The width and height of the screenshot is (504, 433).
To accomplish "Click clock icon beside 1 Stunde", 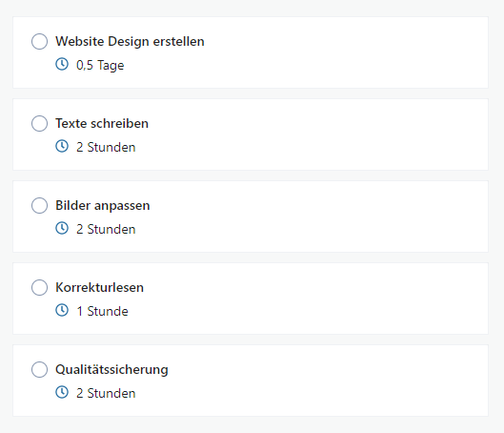I will tap(62, 310).
